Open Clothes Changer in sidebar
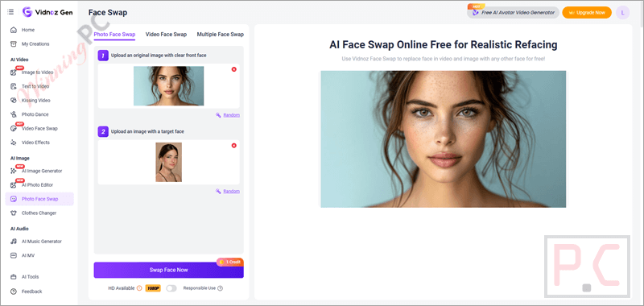 tap(39, 213)
